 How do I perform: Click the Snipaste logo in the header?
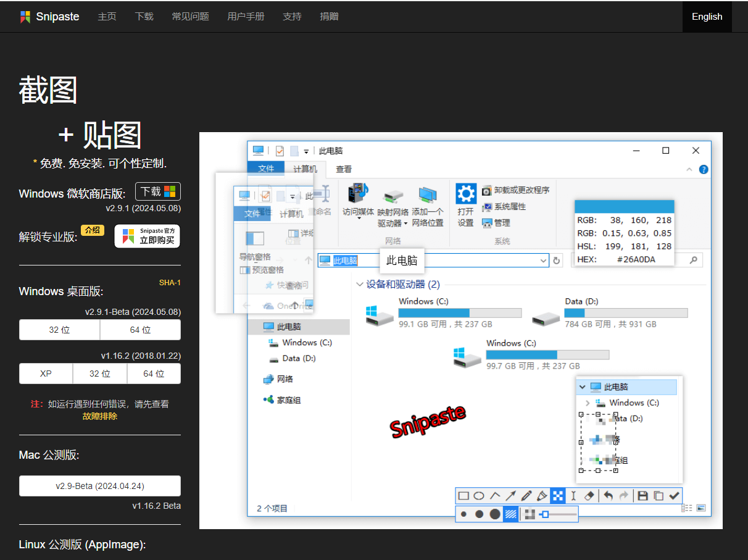(x=49, y=17)
